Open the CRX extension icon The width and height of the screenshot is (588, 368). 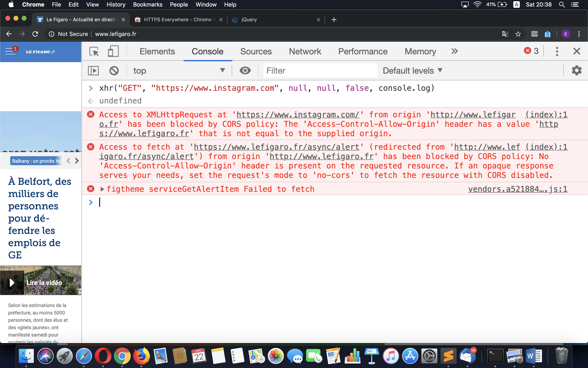coord(534,34)
